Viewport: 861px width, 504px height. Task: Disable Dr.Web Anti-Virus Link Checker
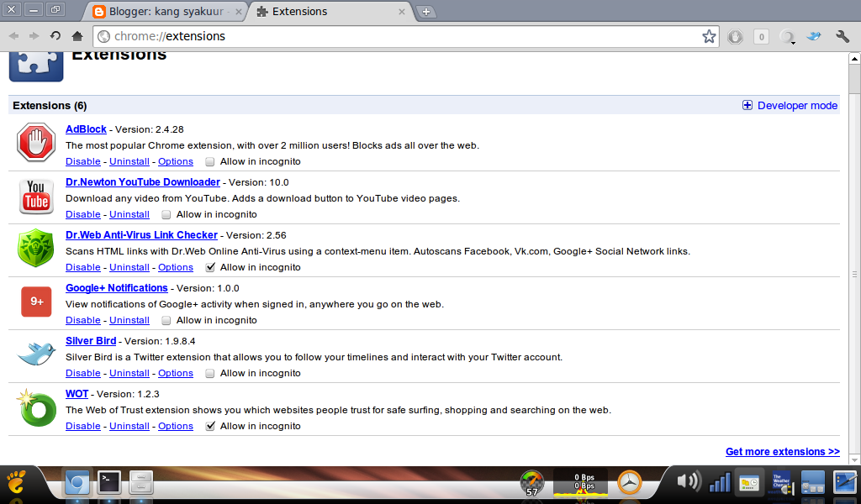pyautogui.click(x=83, y=267)
